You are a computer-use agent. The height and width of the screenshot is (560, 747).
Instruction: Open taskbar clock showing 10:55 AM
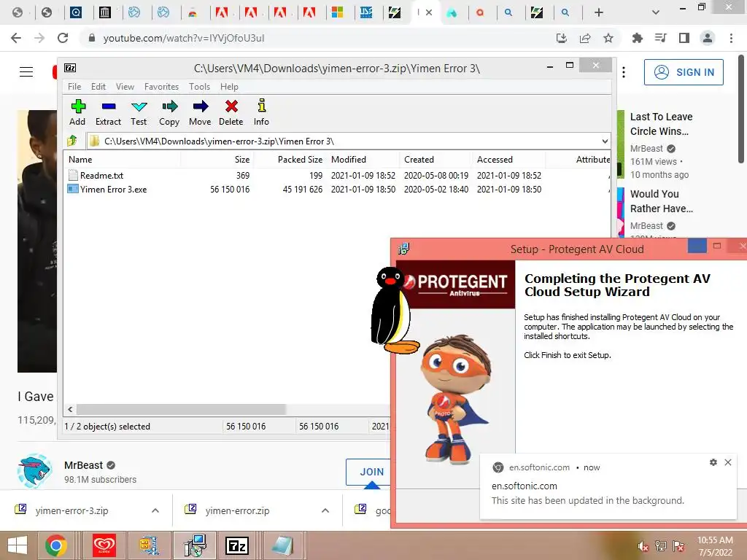pos(715,546)
